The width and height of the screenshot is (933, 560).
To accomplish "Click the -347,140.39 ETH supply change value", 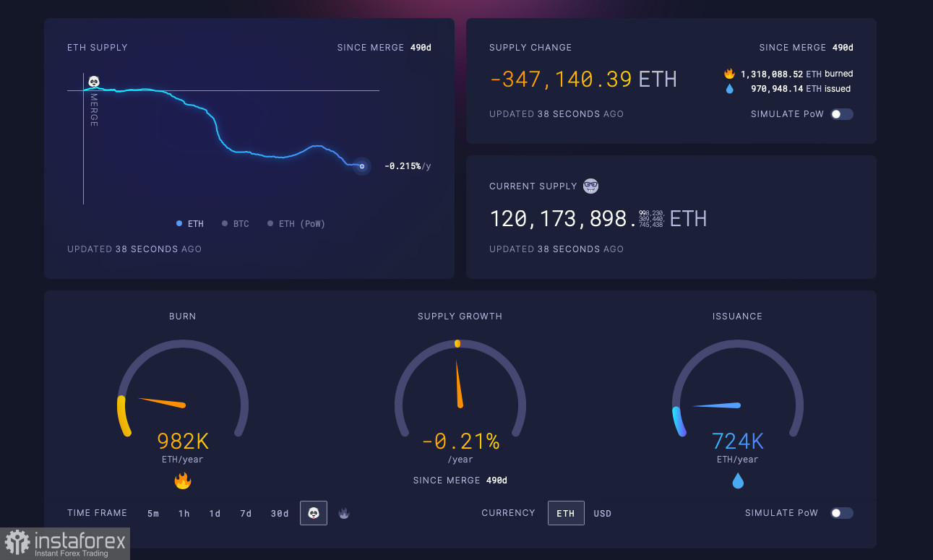I will (583, 79).
